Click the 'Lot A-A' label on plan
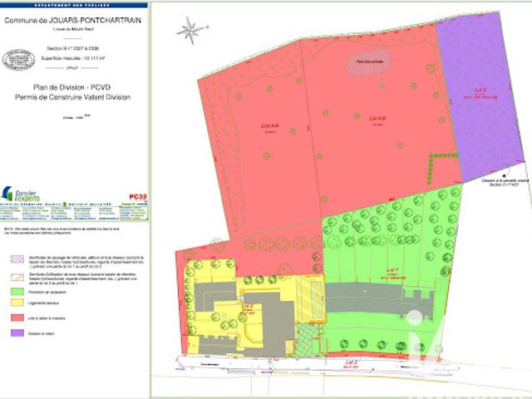The height and width of the screenshot is (399, 532). pos(269,126)
